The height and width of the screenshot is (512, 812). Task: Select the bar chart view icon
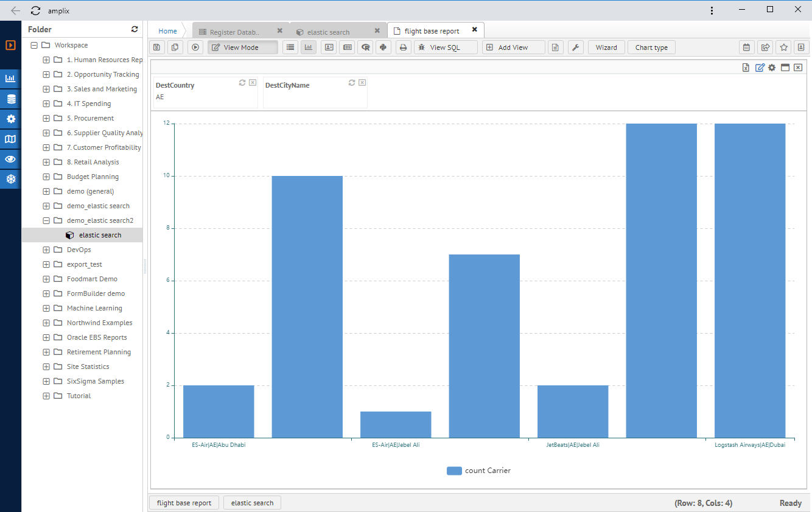[309, 47]
